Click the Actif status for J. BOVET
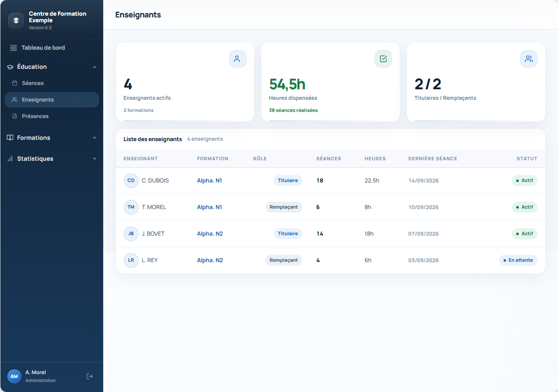Screen dimensions: 558x392 (x=524, y=234)
